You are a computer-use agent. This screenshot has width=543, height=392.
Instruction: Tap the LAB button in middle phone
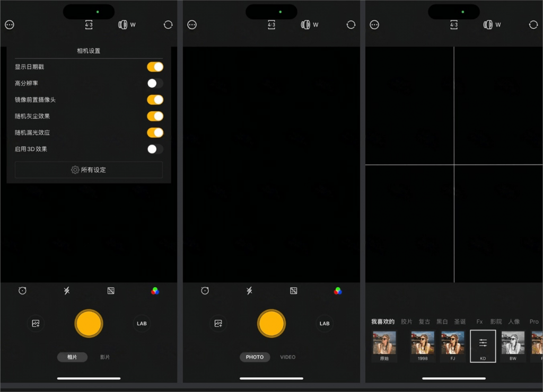tap(325, 324)
